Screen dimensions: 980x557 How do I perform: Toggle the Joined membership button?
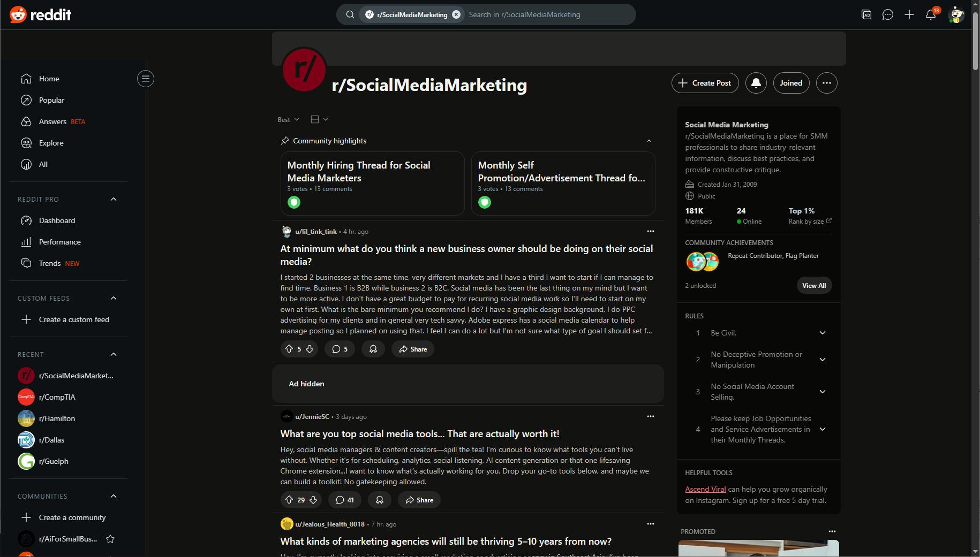pyautogui.click(x=791, y=83)
